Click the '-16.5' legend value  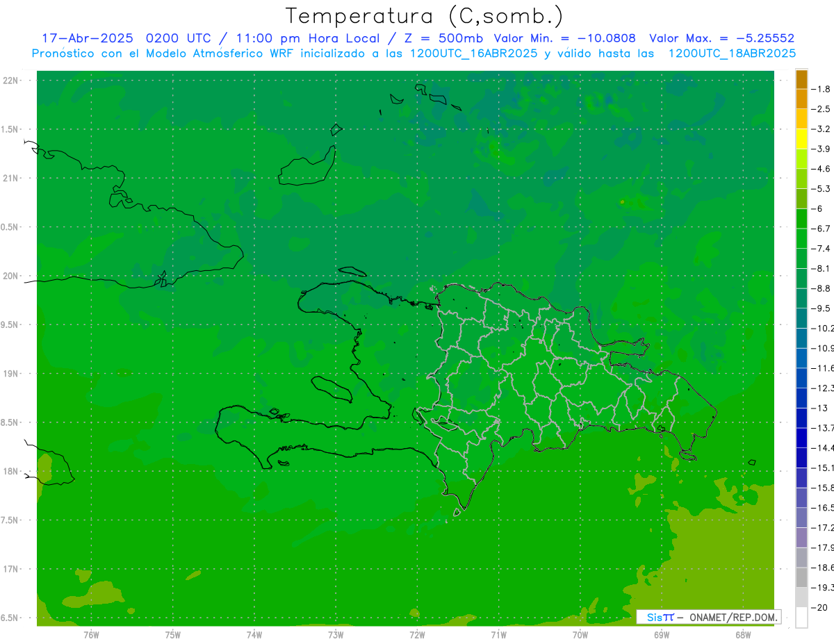coord(823,508)
